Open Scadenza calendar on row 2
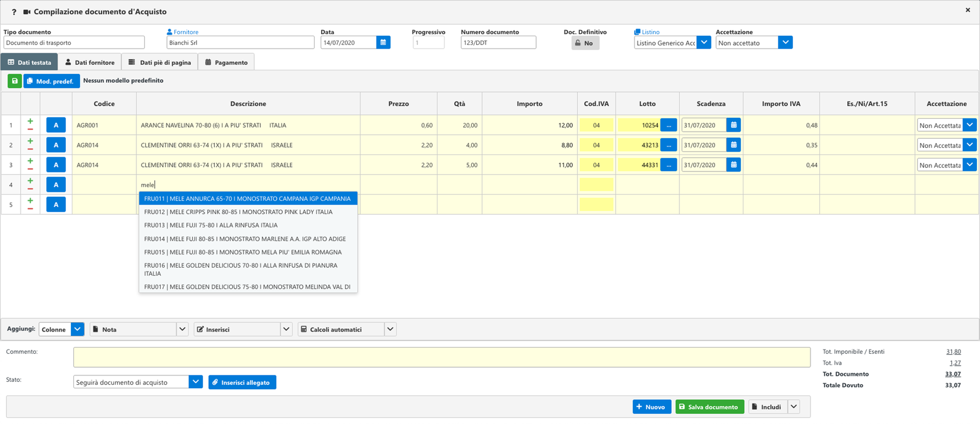The height and width of the screenshot is (424, 980). [733, 145]
